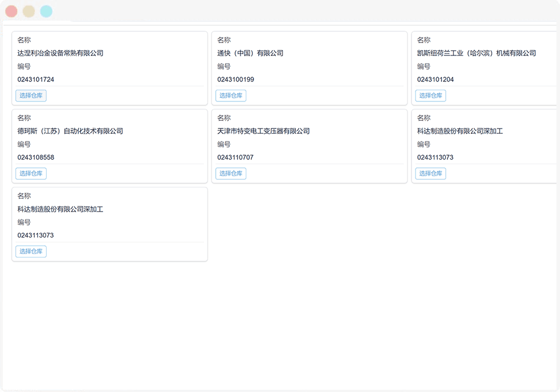
Task: Click the code 0243108558
Action: point(36,157)
